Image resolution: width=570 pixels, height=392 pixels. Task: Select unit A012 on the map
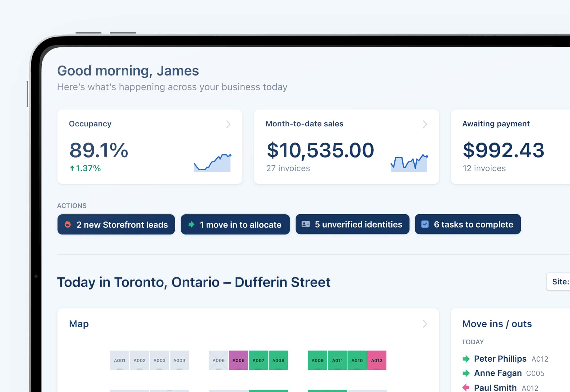pos(377,360)
